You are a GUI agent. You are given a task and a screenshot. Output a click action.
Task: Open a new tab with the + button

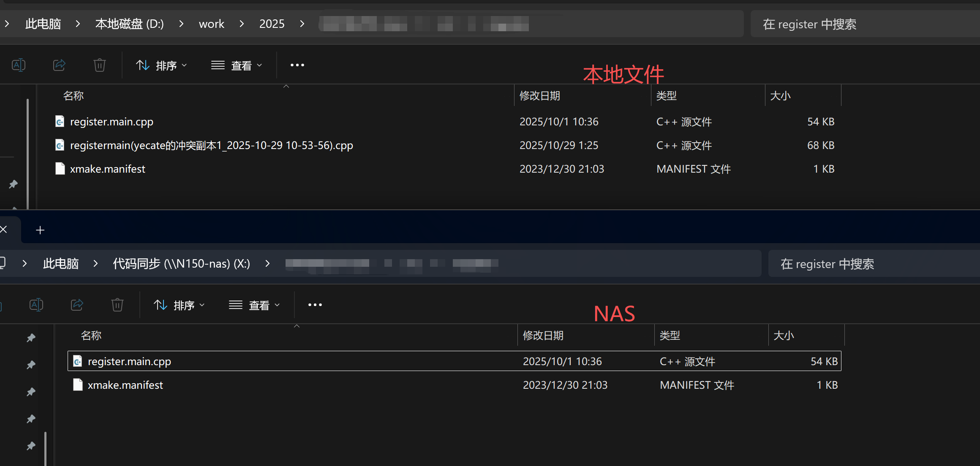coord(40,230)
